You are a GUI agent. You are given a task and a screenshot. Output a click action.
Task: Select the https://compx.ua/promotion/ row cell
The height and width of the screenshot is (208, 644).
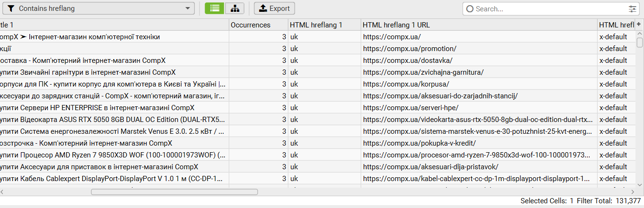tap(409, 48)
